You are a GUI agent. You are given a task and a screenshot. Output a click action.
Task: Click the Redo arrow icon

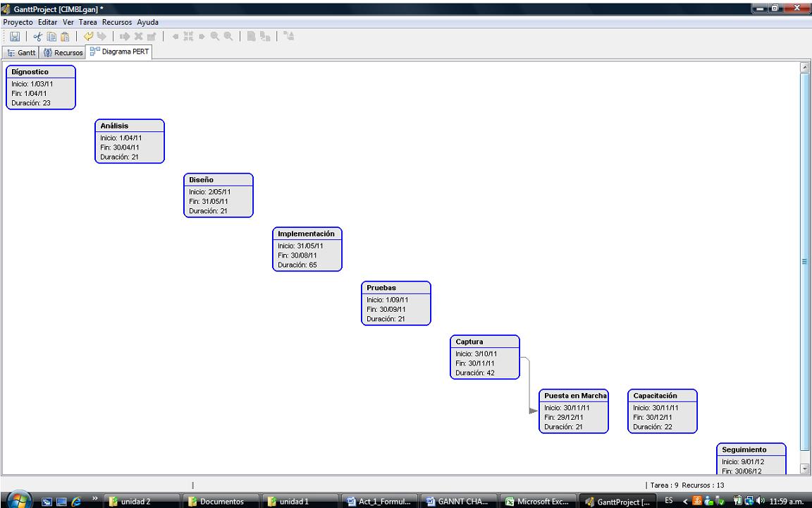tap(101, 37)
